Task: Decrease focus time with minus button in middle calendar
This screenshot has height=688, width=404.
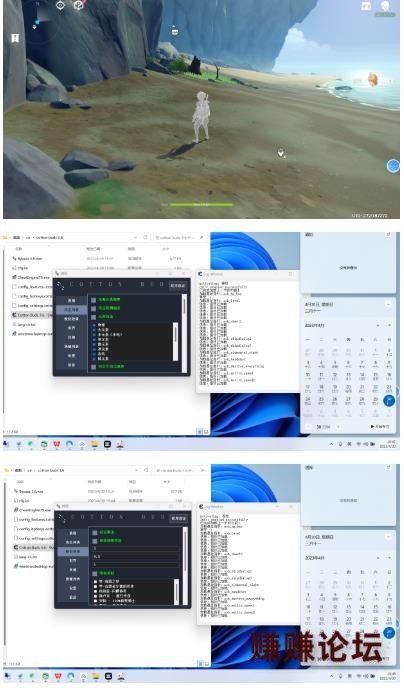Action: tap(308, 426)
